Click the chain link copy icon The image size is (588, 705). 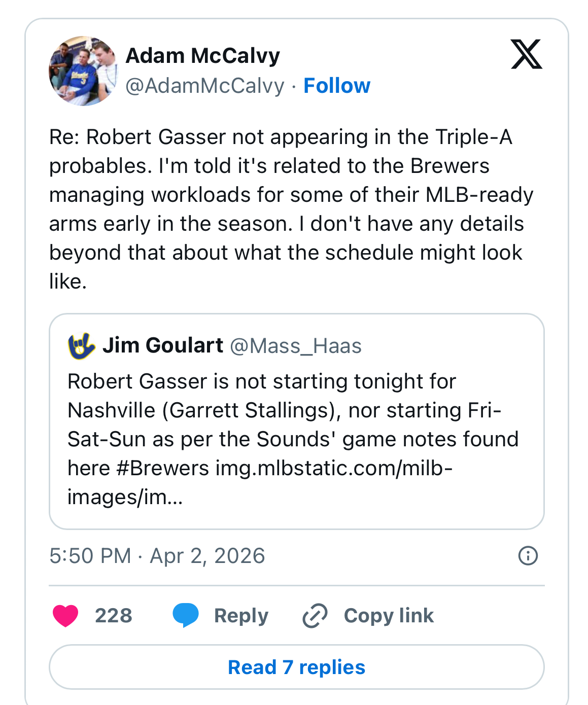(x=315, y=616)
